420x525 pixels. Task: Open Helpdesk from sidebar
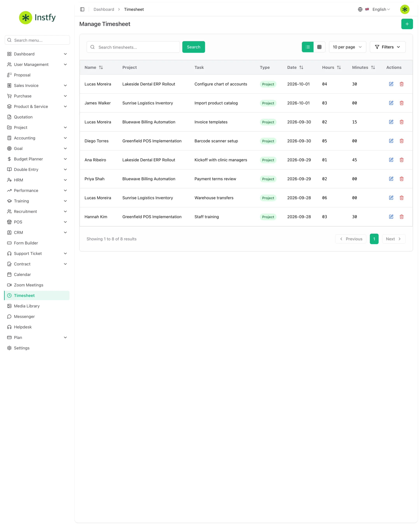37,327
